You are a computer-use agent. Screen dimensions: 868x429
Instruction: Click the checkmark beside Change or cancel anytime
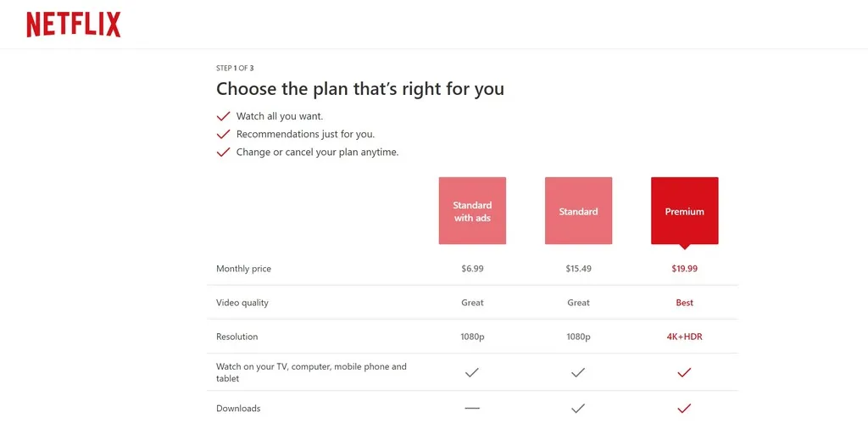[x=223, y=152]
